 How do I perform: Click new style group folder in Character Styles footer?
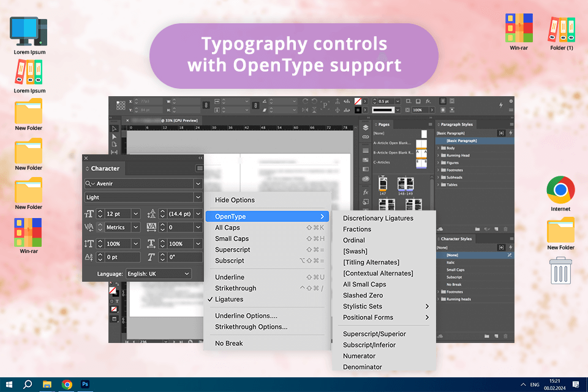tap(486, 336)
